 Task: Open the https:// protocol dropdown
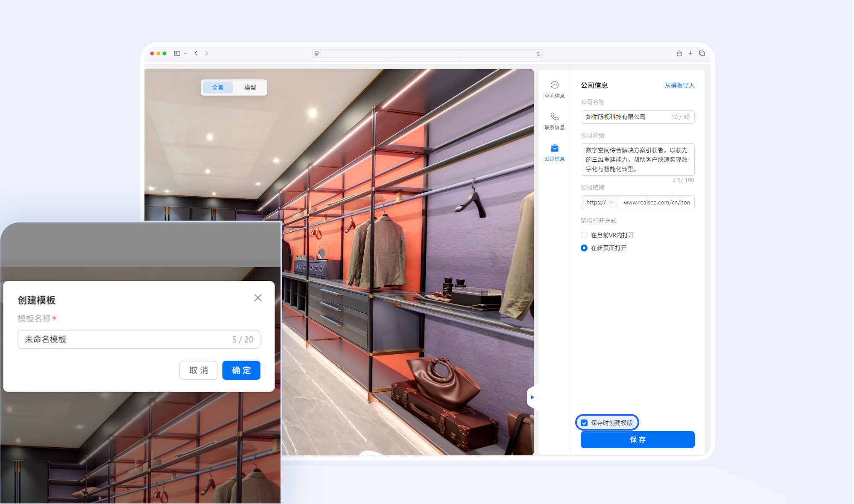(600, 202)
